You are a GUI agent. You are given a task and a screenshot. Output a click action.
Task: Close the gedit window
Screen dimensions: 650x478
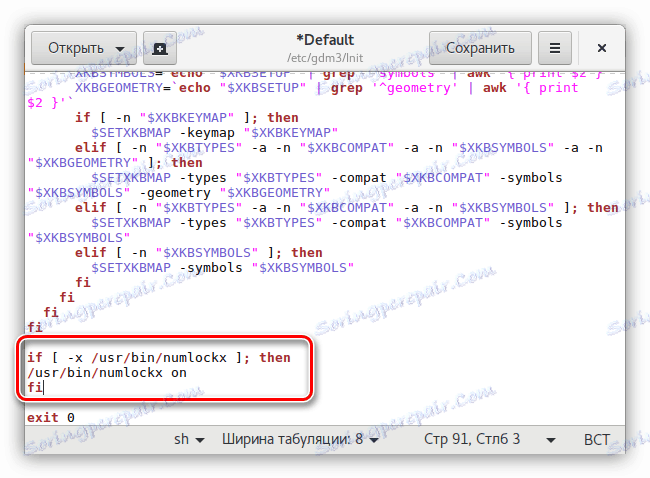602,48
